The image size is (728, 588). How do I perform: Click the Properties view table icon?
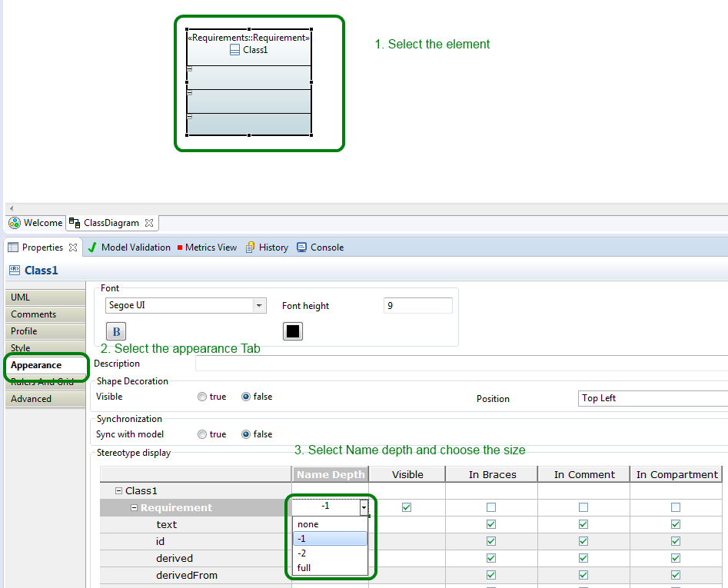coord(13,247)
